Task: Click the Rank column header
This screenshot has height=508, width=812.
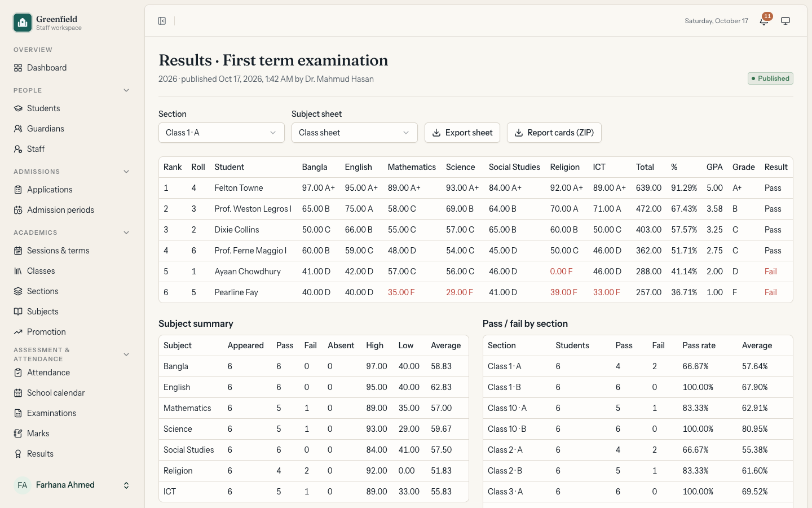Action: [x=173, y=167]
